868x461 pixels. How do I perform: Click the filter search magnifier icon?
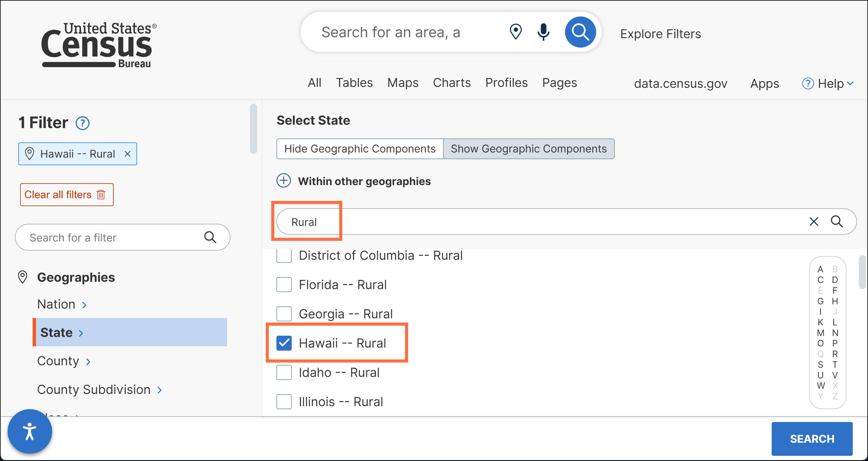[x=210, y=237]
